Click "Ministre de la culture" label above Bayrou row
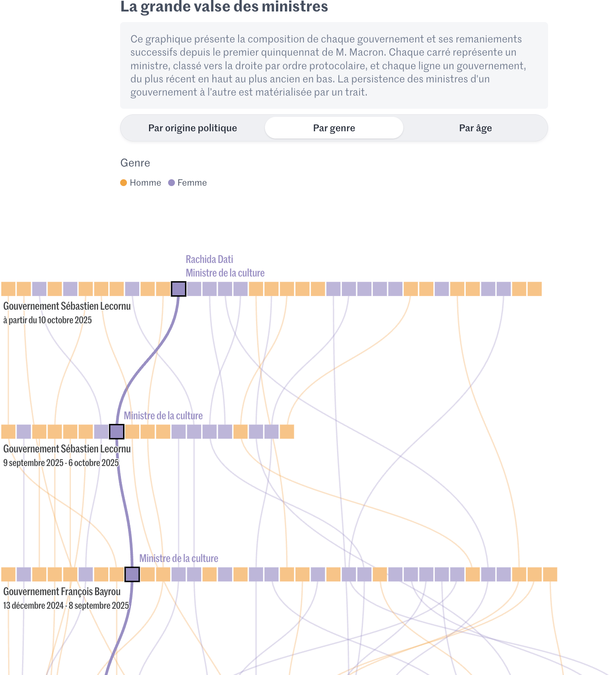 coord(179,558)
